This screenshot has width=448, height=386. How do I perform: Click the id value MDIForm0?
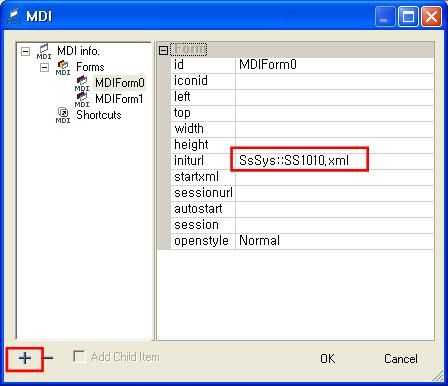[335, 65]
